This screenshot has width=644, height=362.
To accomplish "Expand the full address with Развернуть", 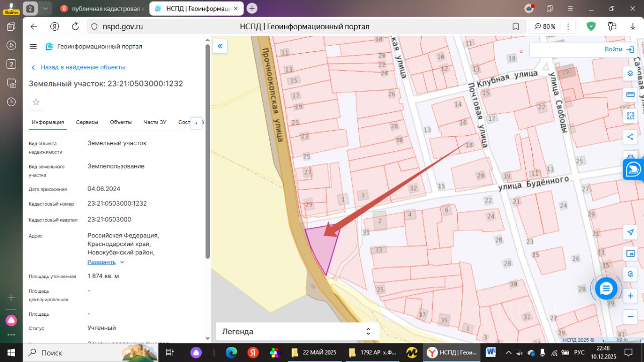I will [x=106, y=262].
